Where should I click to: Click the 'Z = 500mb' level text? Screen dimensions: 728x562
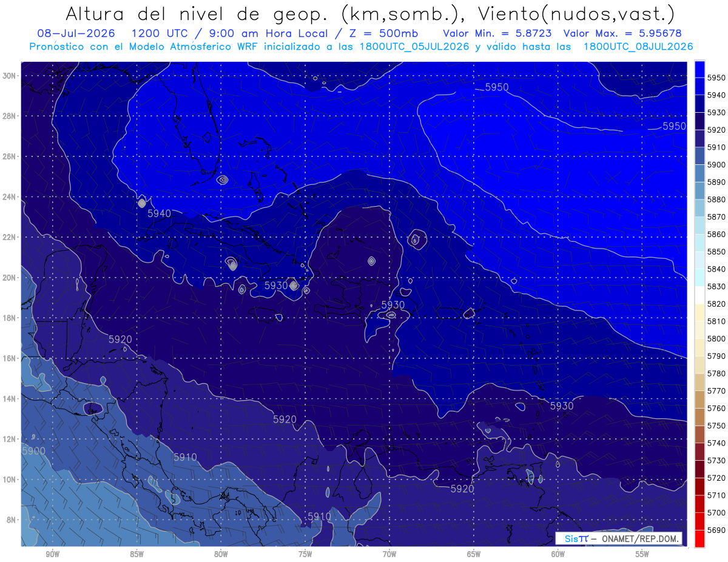384,33
